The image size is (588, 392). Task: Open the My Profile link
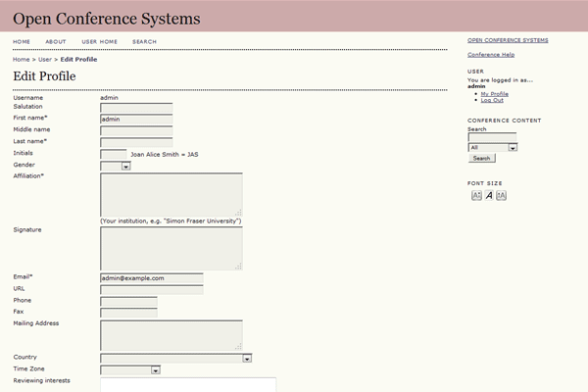coord(494,93)
